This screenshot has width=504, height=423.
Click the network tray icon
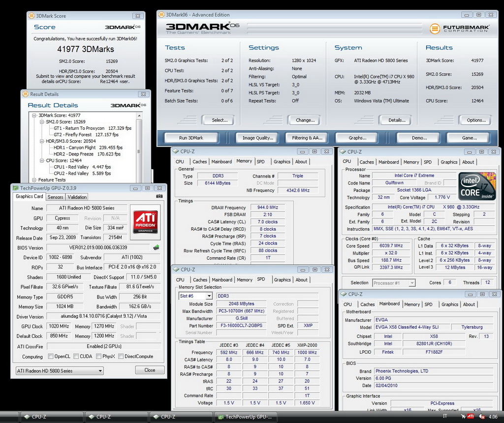pos(463,416)
